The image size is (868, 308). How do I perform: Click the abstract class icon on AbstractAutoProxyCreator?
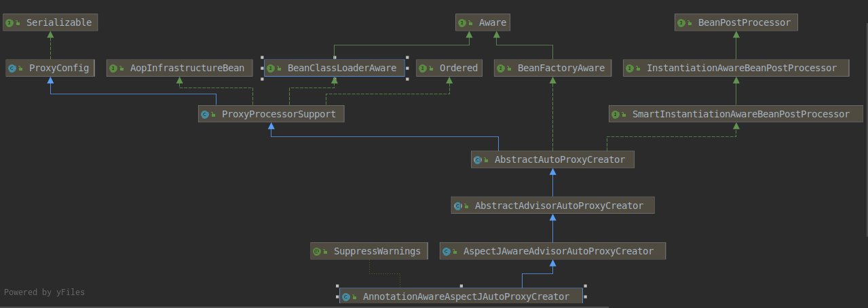pyautogui.click(x=477, y=160)
